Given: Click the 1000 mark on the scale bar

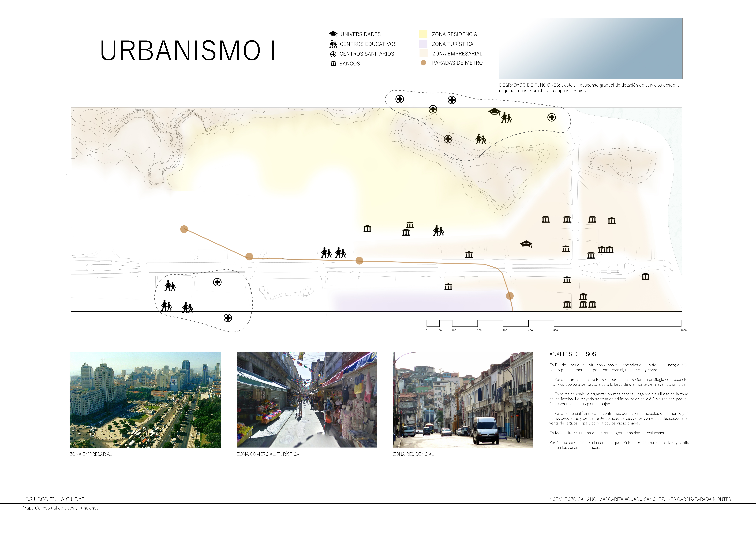Looking at the screenshot, I should (684, 330).
